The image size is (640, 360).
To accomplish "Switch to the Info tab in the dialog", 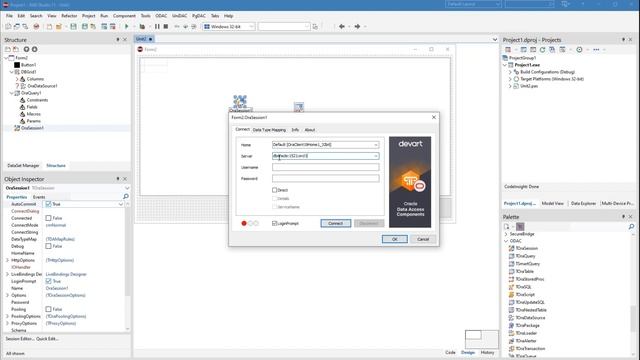I will 295,130.
